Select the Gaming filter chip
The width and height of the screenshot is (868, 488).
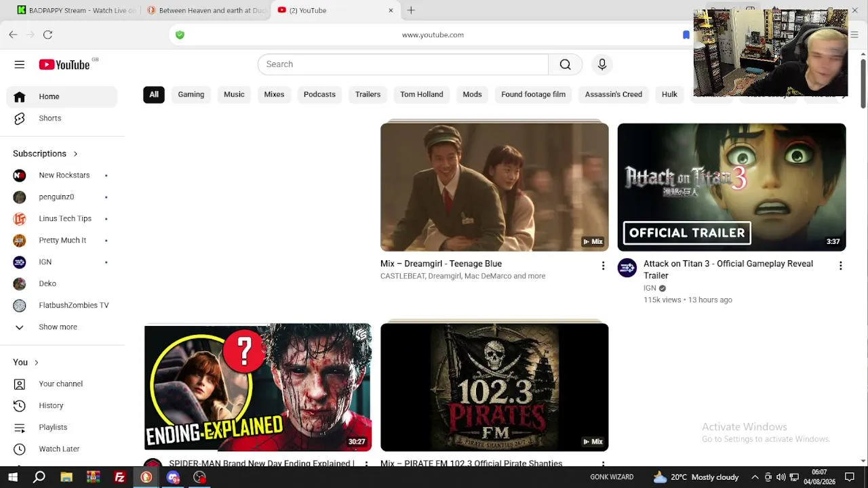[x=191, y=94]
